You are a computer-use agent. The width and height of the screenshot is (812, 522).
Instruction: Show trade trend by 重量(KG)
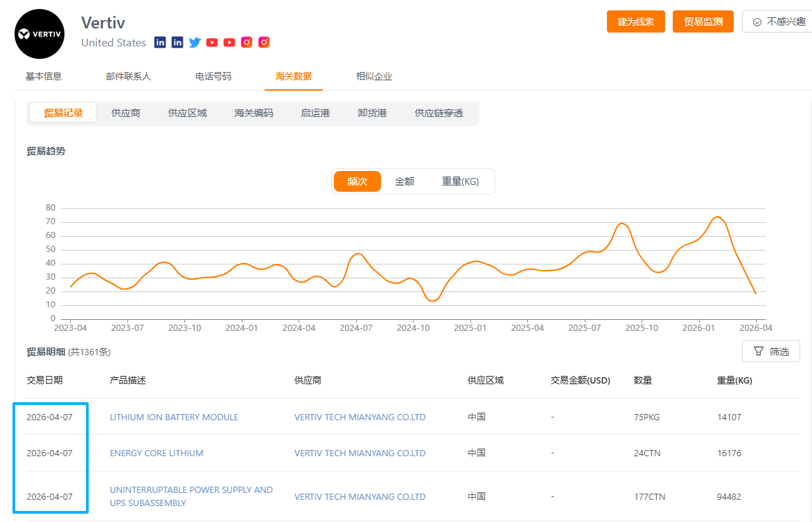460,181
